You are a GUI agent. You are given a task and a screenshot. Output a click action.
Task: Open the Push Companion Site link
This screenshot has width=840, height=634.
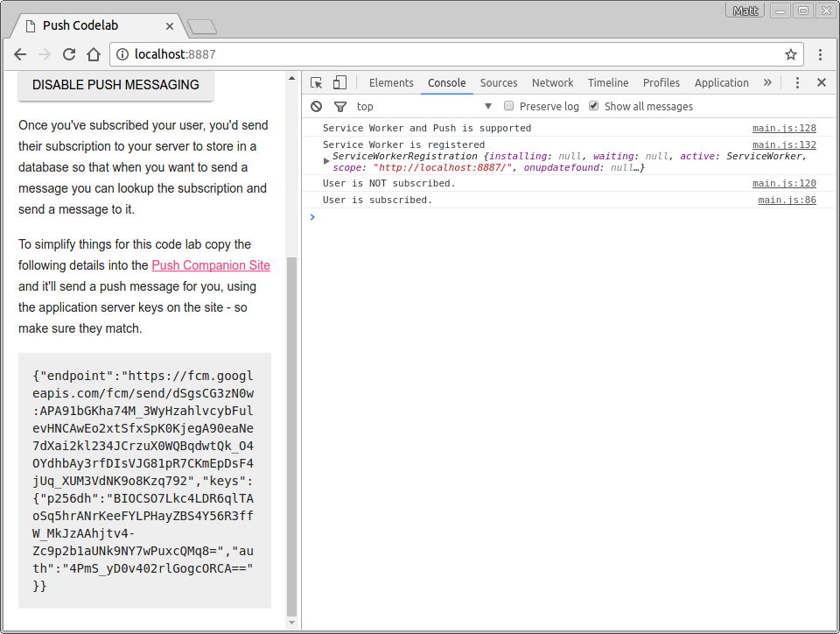211,265
